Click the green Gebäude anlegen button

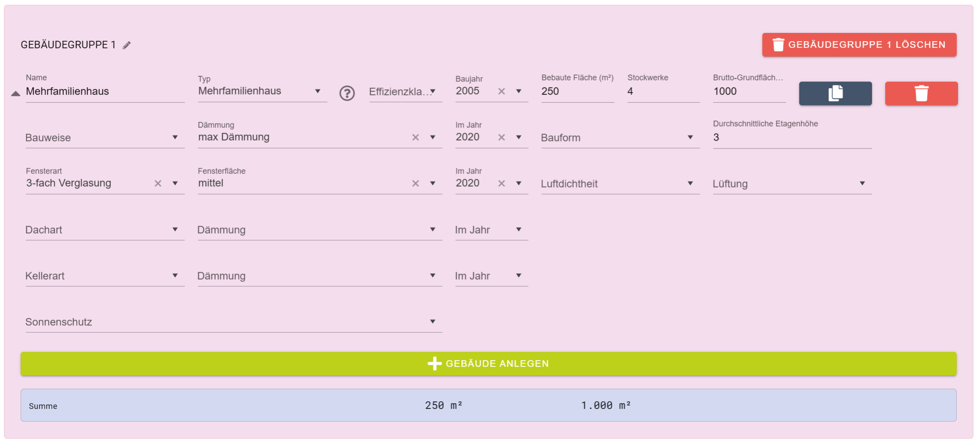(488, 364)
